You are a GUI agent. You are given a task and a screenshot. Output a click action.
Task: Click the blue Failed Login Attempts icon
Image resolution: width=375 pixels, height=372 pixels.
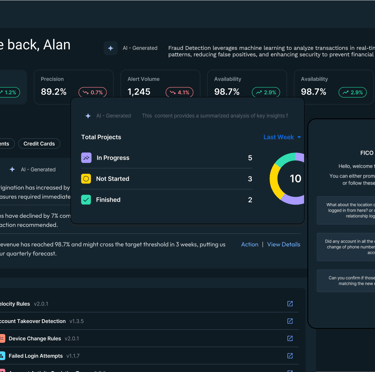click(2, 356)
